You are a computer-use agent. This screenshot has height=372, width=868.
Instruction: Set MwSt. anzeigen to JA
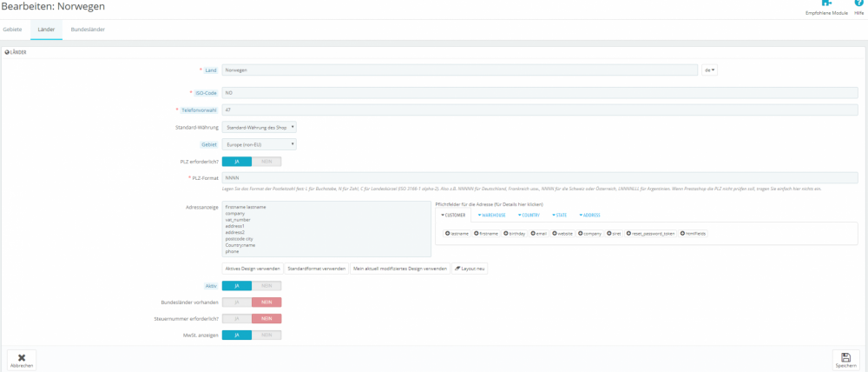point(237,335)
